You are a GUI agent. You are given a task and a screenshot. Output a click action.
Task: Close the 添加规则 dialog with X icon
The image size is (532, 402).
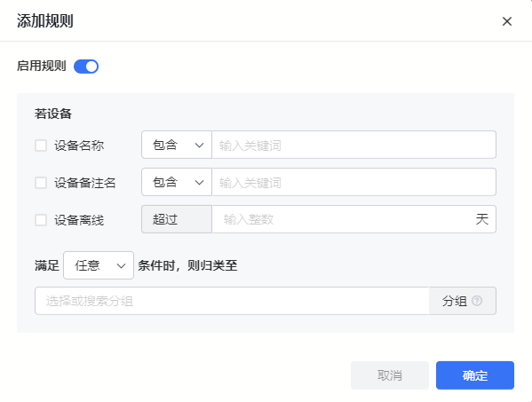tap(507, 21)
